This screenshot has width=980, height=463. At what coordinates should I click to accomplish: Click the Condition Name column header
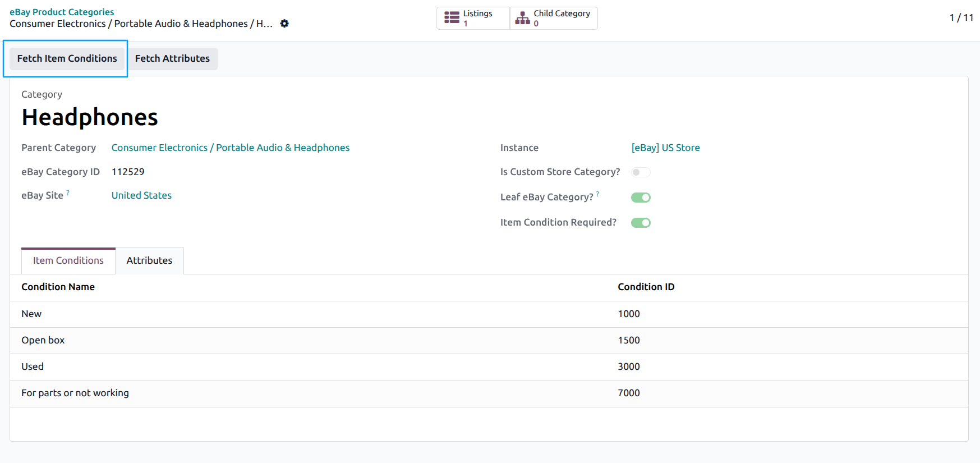(x=58, y=287)
